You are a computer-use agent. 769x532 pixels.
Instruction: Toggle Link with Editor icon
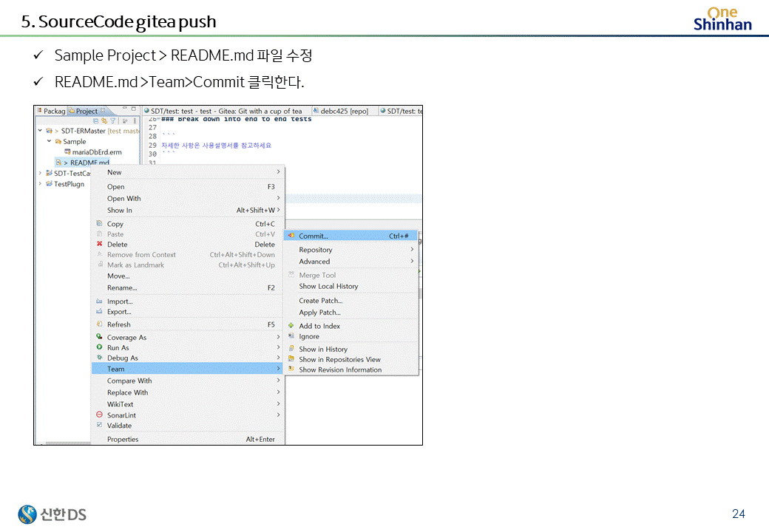104,120
